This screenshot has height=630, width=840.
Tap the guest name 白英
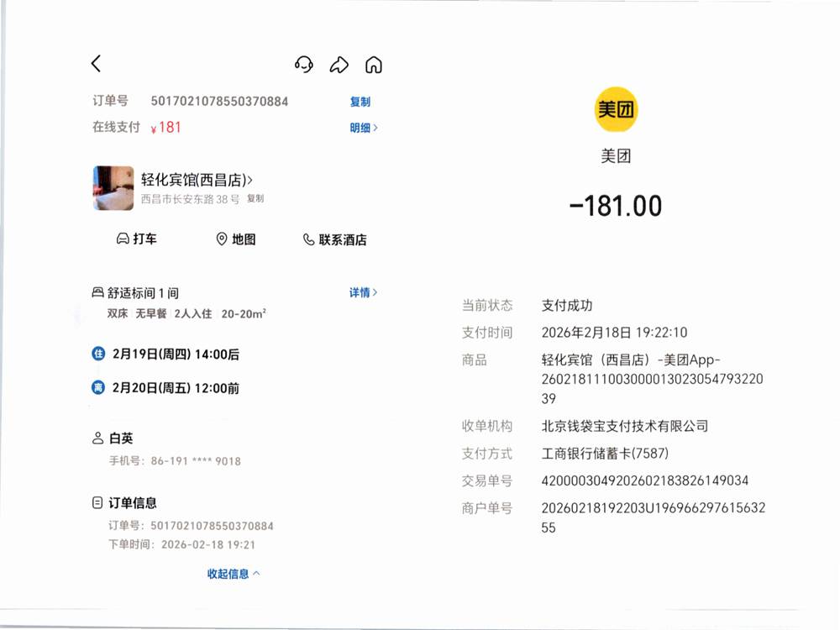[x=121, y=438]
